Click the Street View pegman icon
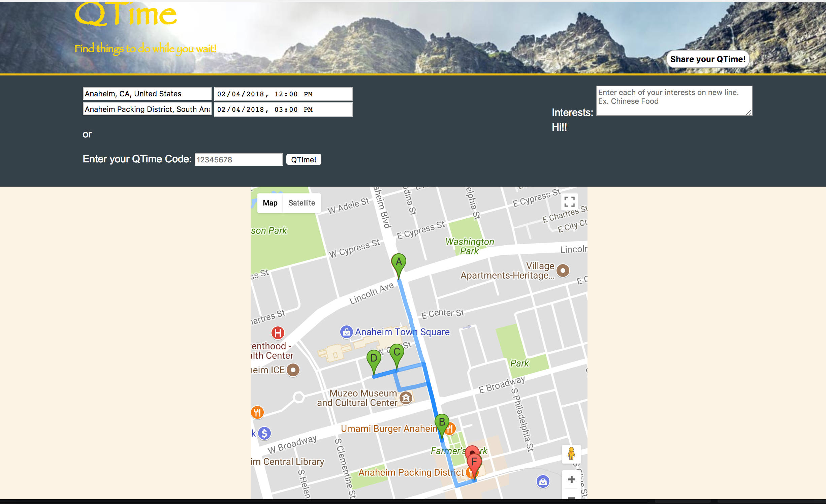Image resolution: width=826 pixels, height=504 pixels. (x=571, y=454)
